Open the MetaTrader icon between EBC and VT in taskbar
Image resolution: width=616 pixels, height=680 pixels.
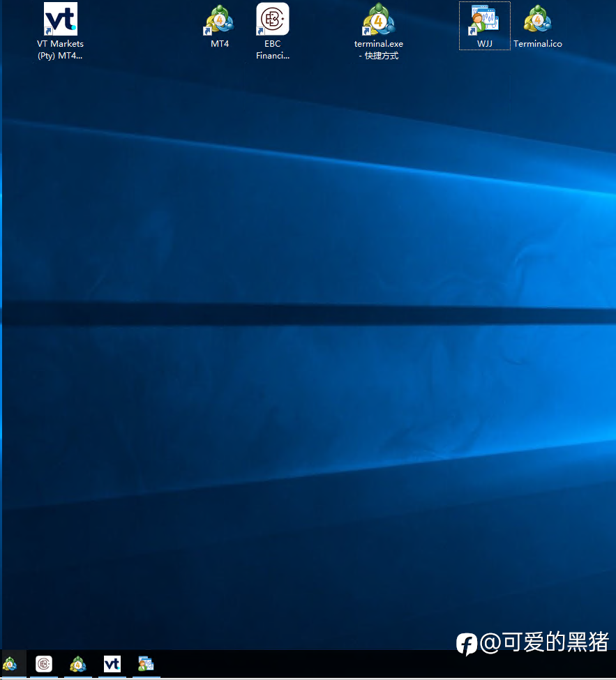(78, 664)
